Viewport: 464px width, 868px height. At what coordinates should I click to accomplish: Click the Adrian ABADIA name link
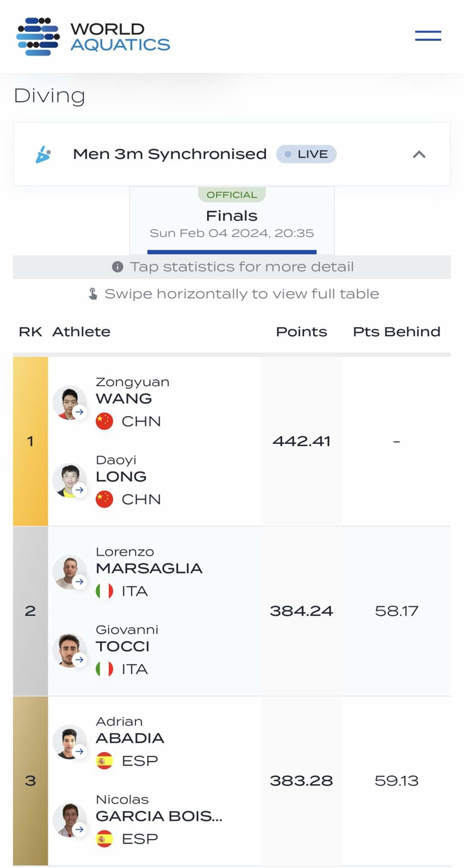point(130,738)
